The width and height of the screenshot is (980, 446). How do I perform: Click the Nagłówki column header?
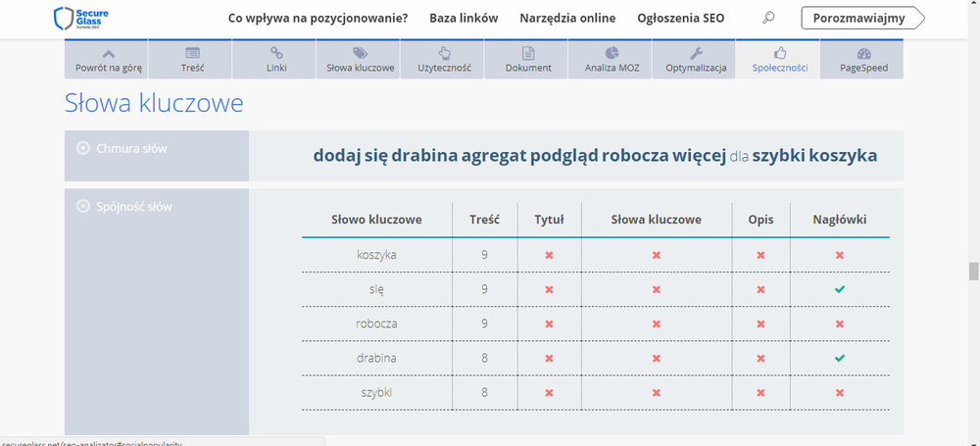pyautogui.click(x=840, y=220)
